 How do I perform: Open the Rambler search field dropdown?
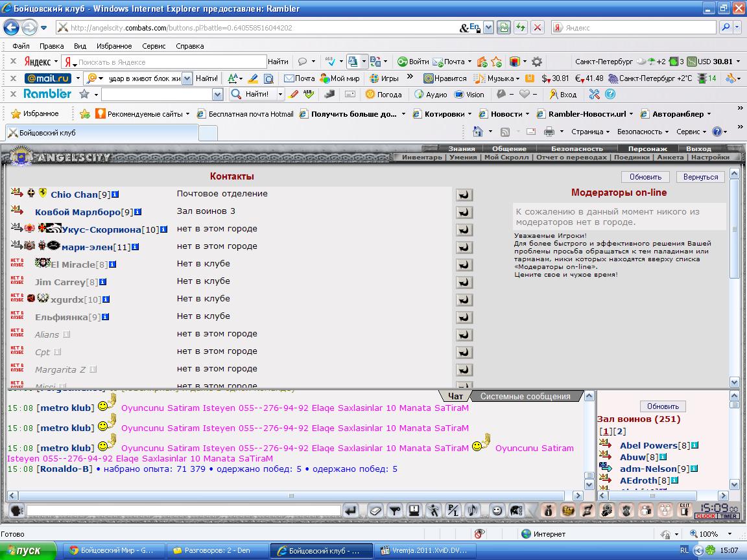click(x=217, y=94)
